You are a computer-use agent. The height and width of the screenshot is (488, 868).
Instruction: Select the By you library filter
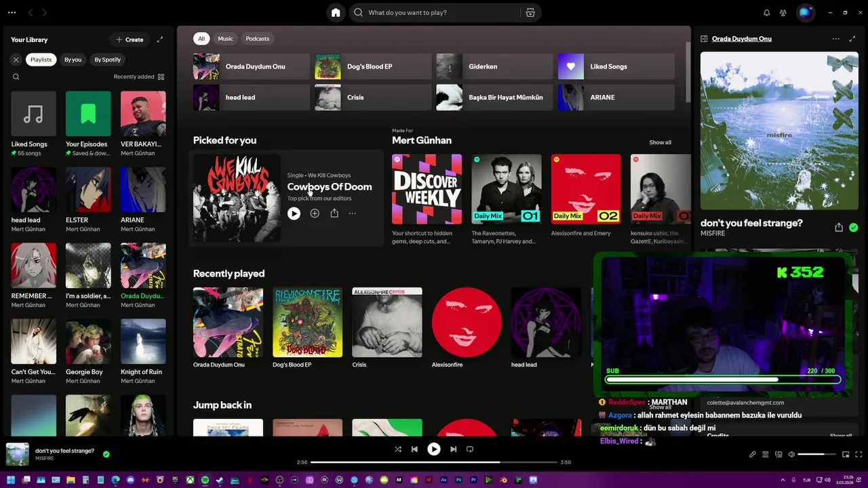pyautogui.click(x=73, y=60)
